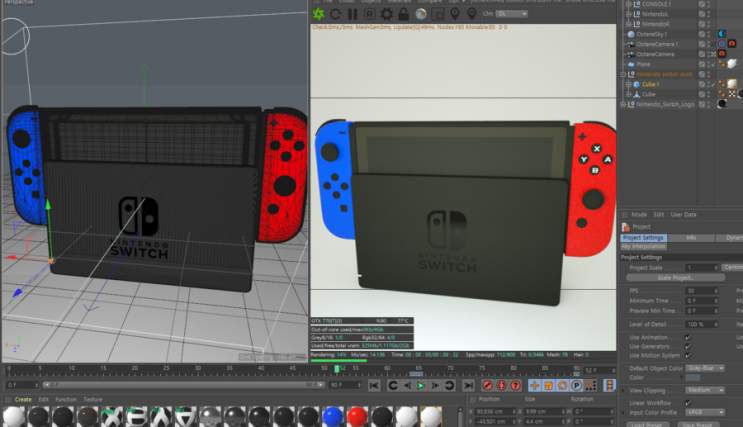Image resolution: width=743 pixels, height=427 pixels.
Task: Toggle Linear Workflow checkbox
Action: click(x=688, y=403)
